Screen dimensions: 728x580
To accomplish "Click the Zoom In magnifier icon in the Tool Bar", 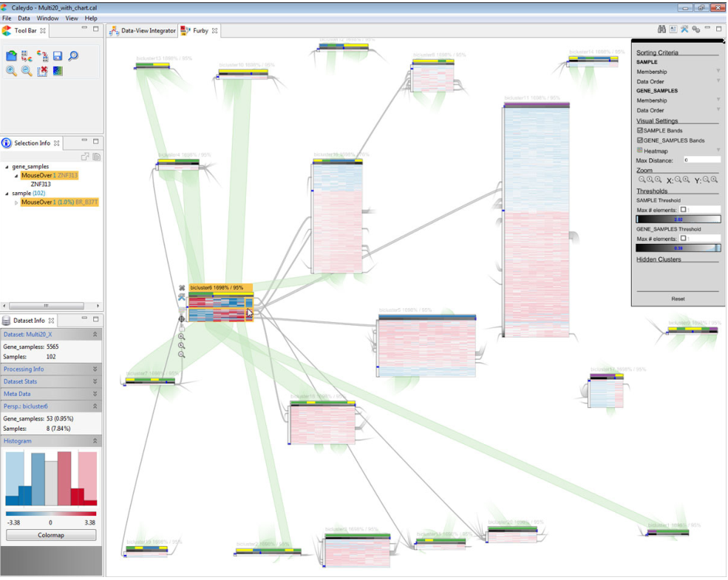I will (12, 71).
